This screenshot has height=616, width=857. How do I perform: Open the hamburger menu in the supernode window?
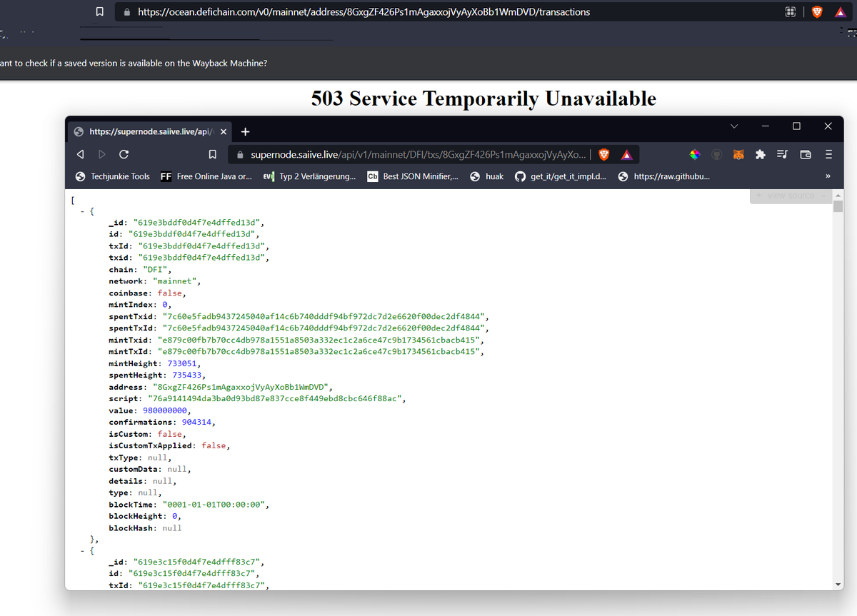pos(828,154)
